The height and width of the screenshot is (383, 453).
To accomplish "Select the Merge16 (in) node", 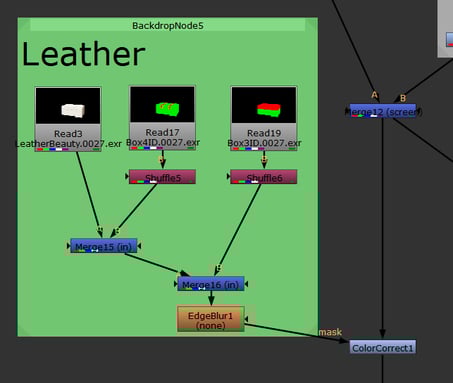I will (x=211, y=284).
